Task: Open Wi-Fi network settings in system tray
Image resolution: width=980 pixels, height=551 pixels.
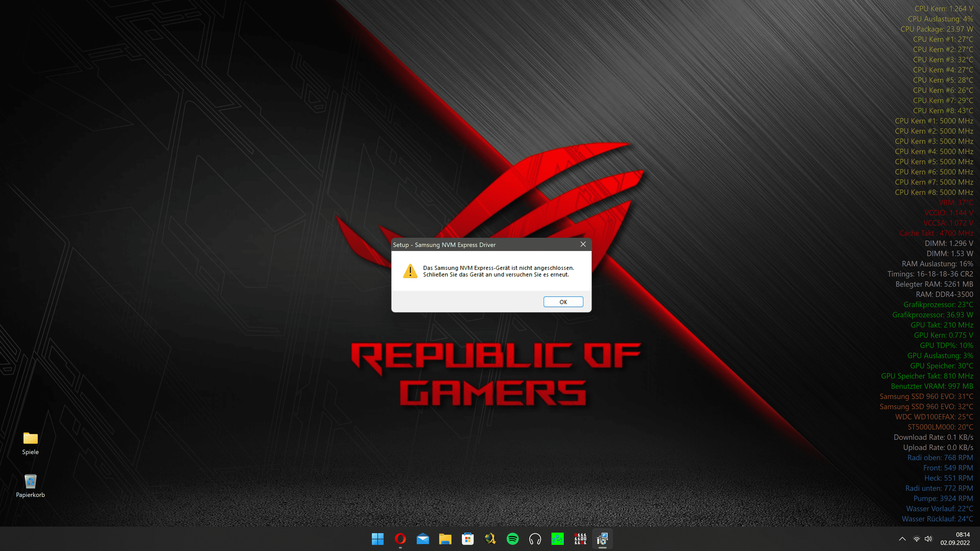Action: coord(916,539)
